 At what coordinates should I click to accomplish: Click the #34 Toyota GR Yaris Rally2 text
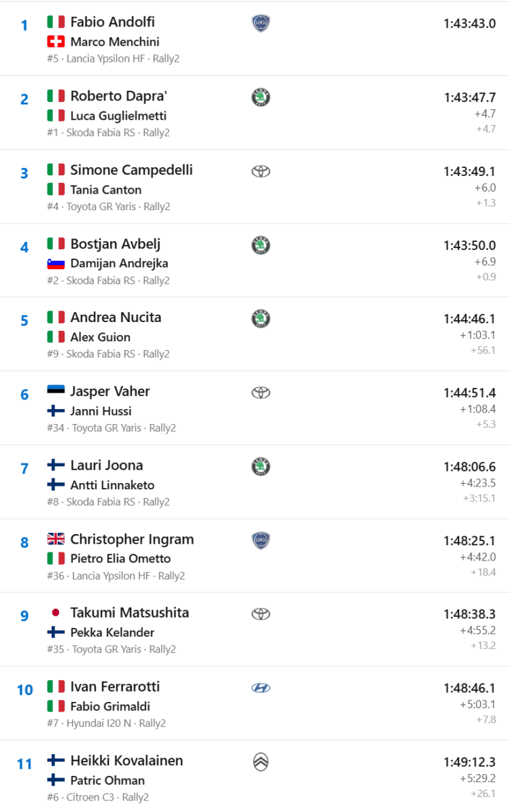(x=112, y=428)
